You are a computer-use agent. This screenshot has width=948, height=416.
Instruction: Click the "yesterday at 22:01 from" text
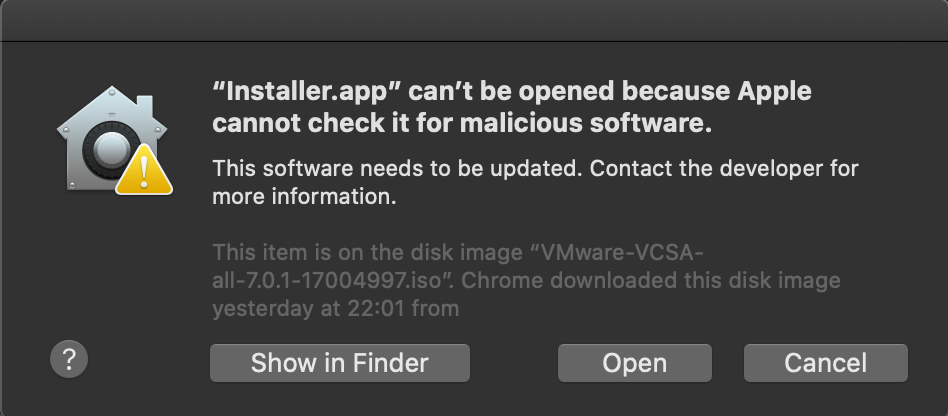[x=336, y=308]
